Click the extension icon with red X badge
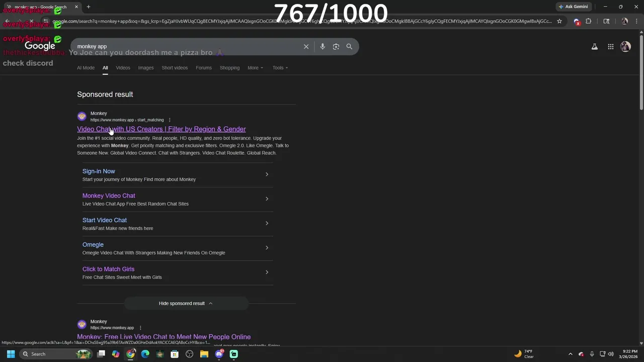This screenshot has width=644, height=362. pyautogui.click(x=577, y=22)
